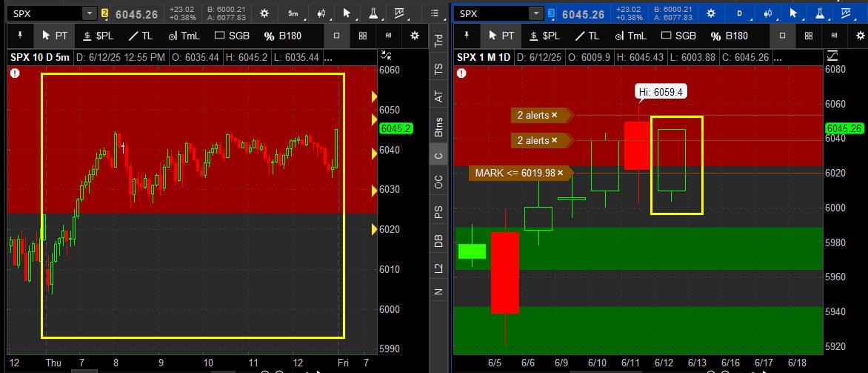Screen dimensions: 868x373
Task: Open Btns sidebar tab
Action: [438, 127]
